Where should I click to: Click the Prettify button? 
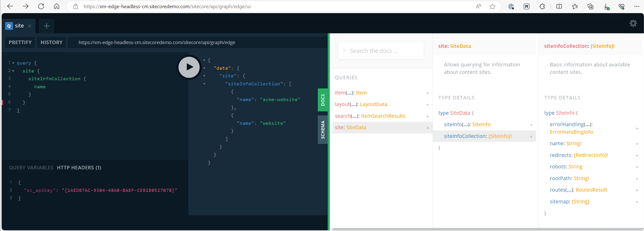20,42
